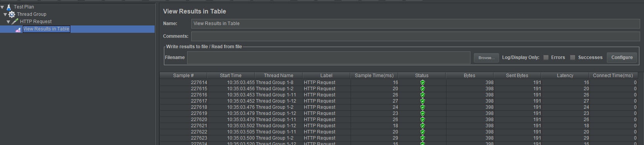The height and width of the screenshot is (145, 644).
Task: Click the Sent Bytes column header
Action: (517, 76)
